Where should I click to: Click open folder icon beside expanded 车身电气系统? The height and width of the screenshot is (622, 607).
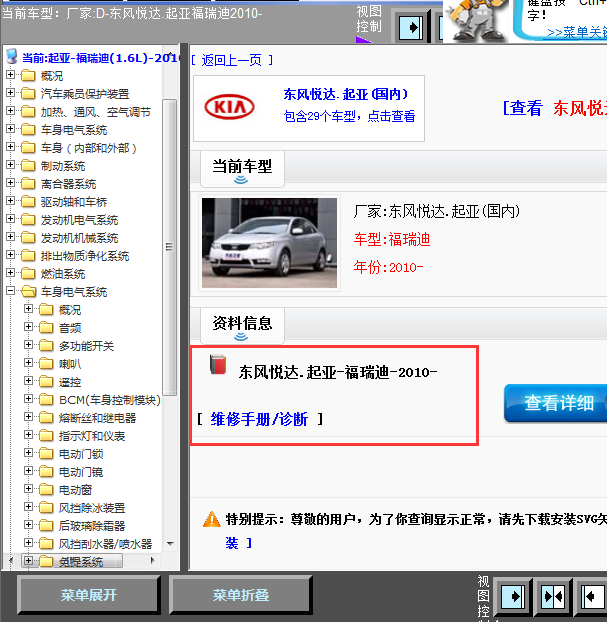pyautogui.click(x=29, y=292)
